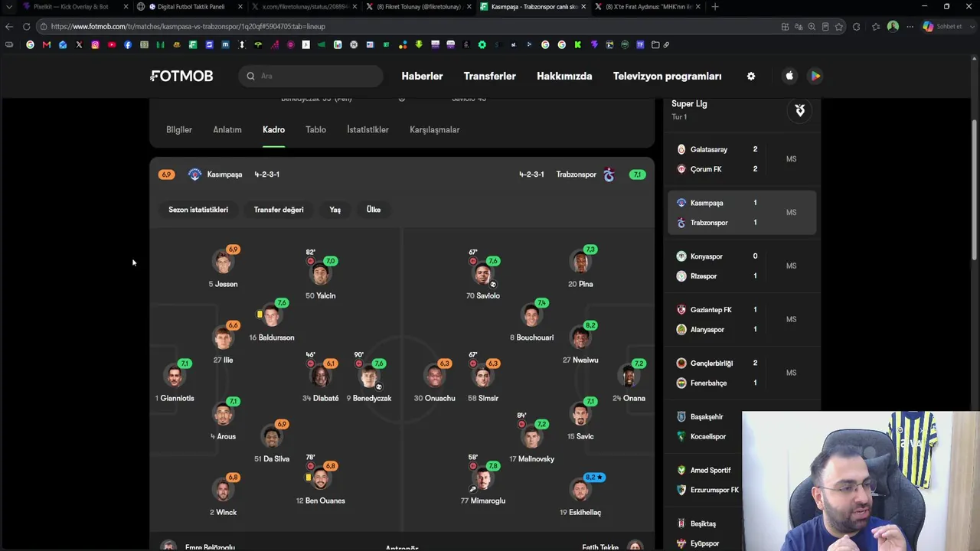
Task: Click the zoom magnifier icon in address bar
Action: pos(812,26)
